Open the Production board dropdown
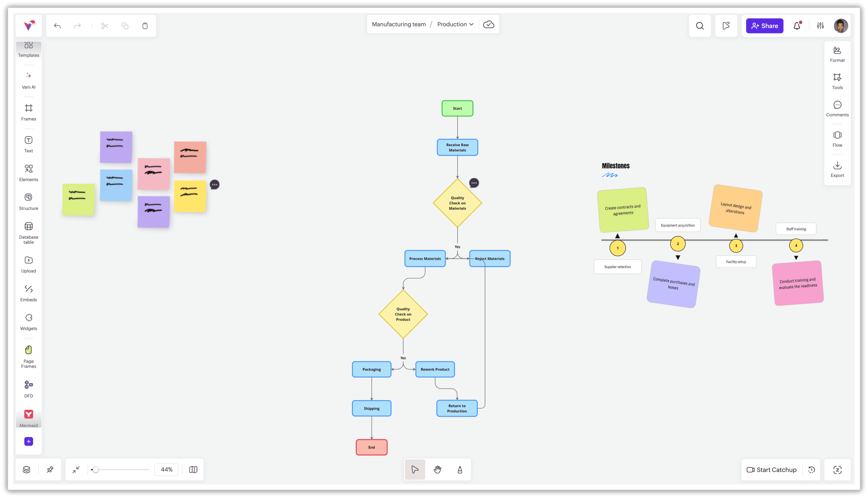Screen dimensions: 868x498 click(455, 24)
